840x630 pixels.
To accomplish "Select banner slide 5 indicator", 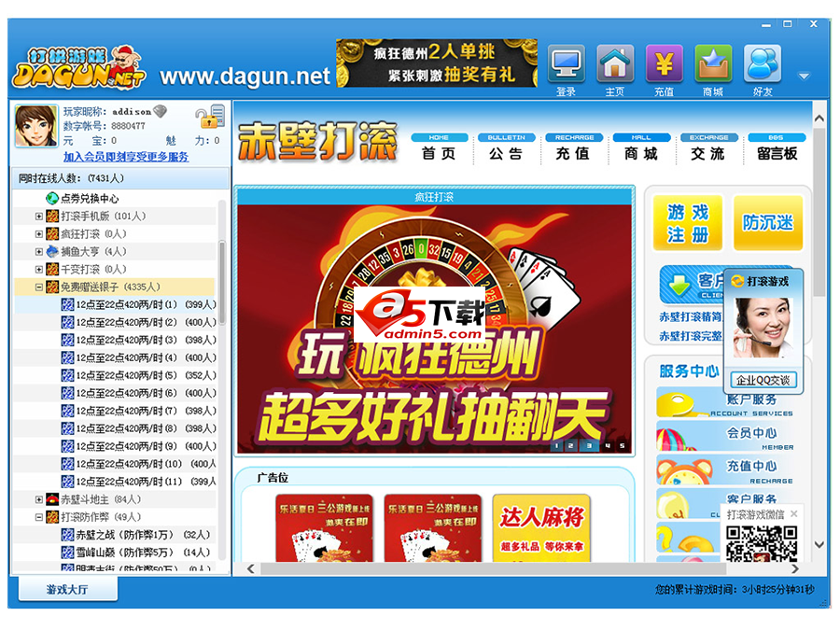I will [x=622, y=445].
